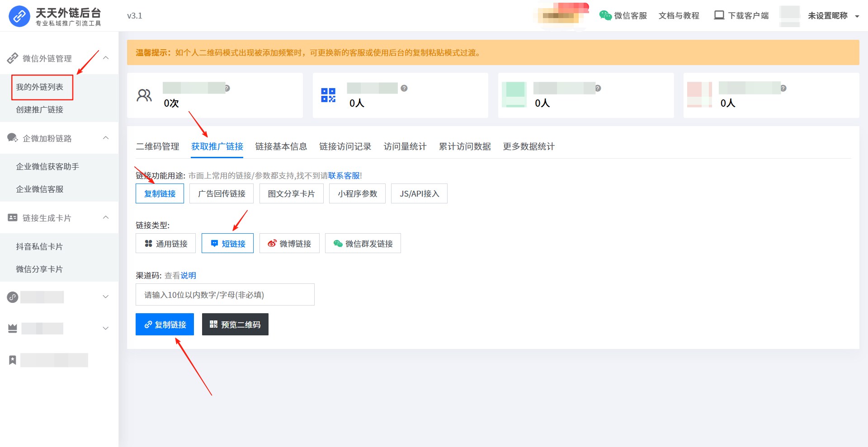Focus the 渠道码 input field

click(x=225, y=295)
